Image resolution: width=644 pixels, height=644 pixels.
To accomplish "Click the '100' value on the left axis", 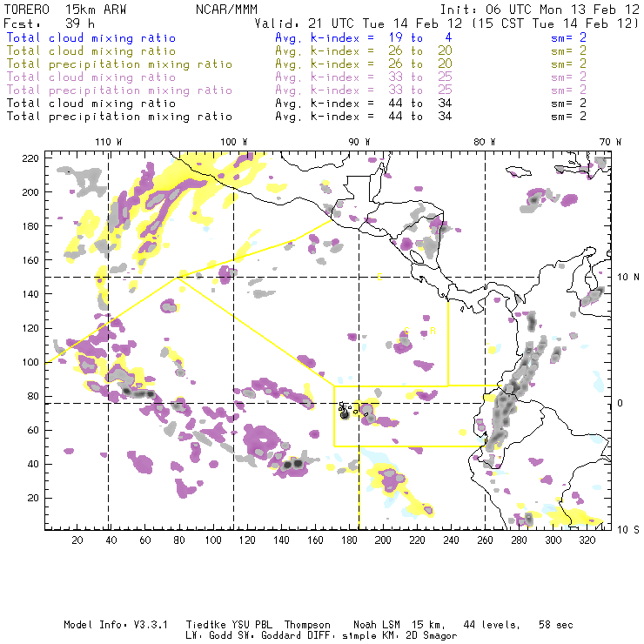I will click(x=30, y=362).
